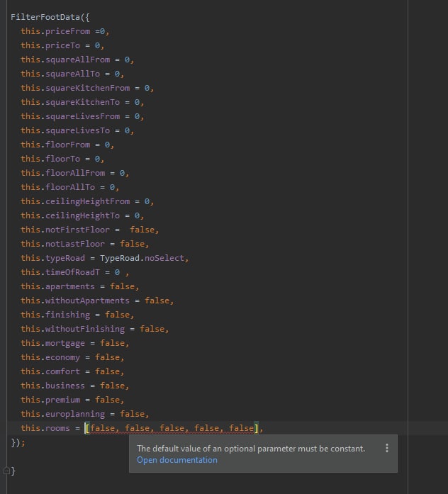
Task: Click the this.finishing parameter
Action: tap(55, 315)
